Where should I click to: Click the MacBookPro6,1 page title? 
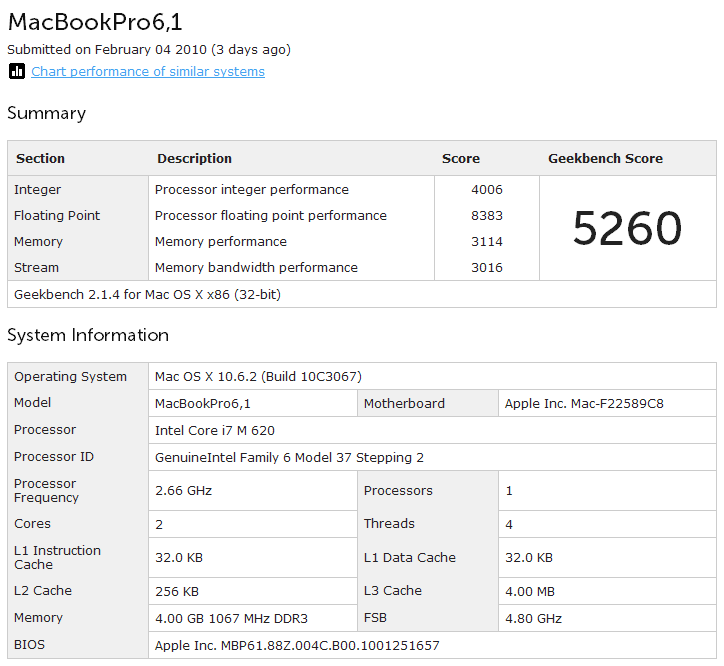95,22
